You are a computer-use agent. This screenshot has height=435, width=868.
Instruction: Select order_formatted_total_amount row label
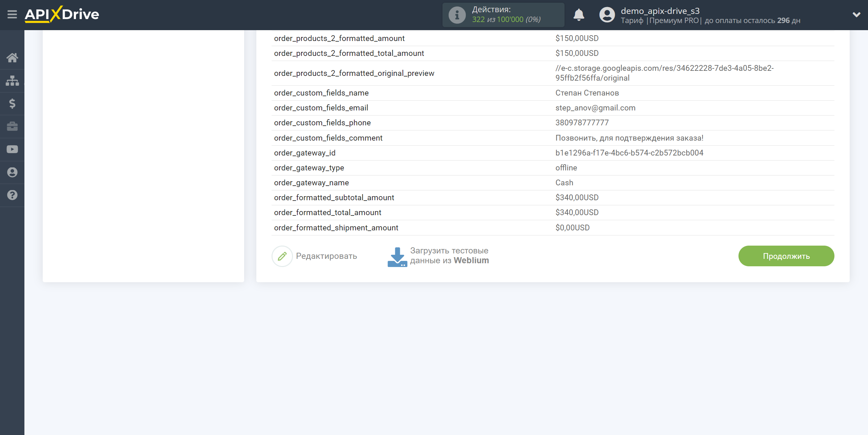[x=328, y=212]
